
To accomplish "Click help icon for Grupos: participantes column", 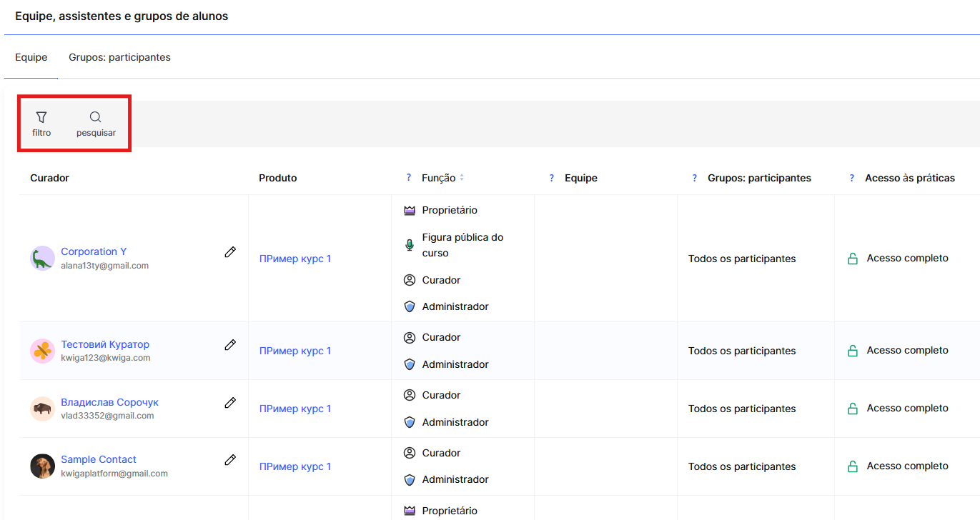I will 695,178.
